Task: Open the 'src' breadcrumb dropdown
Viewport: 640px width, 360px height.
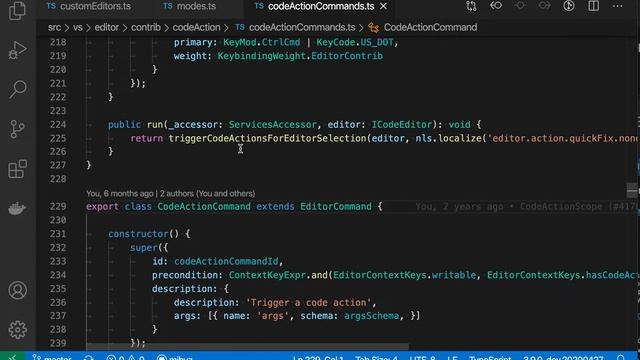Action: (x=54, y=27)
